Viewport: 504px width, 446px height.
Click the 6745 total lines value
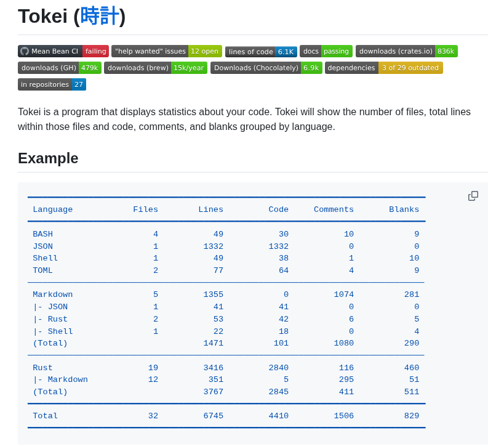click(x=214, y=416)
